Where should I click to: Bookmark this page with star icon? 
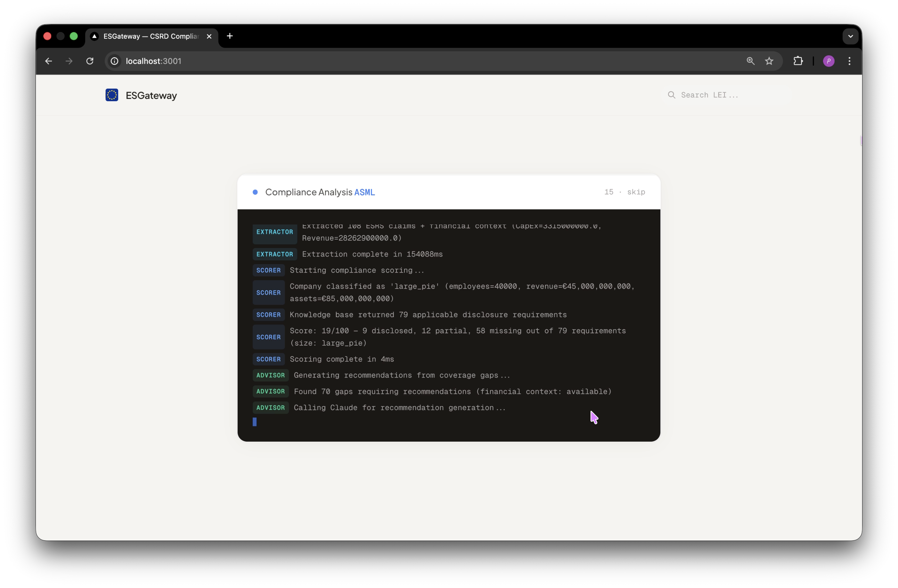(769, 61)
